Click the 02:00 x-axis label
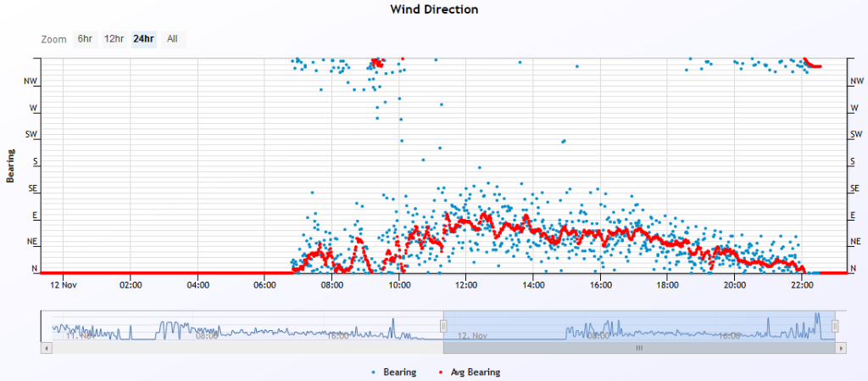The image size is (868, 381). [x=131, y=285]
